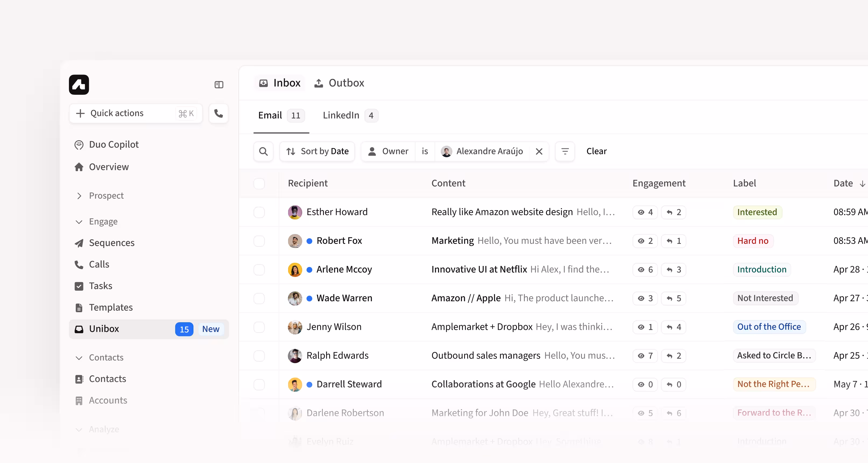Go to Overview home page
Image resolution: width=868 pixels, height=463 pixels.
101,167
